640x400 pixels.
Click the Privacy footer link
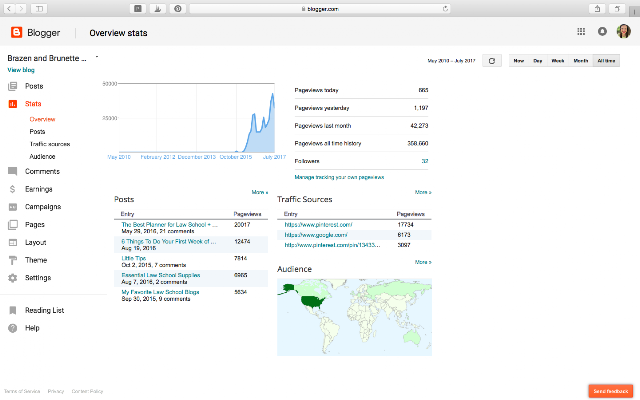pos(56,391)
